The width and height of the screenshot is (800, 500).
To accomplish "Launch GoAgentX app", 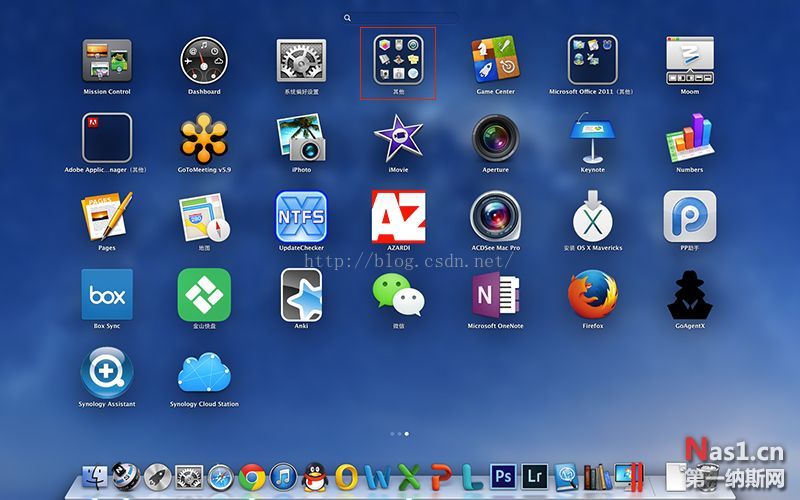I will (690, 294).
